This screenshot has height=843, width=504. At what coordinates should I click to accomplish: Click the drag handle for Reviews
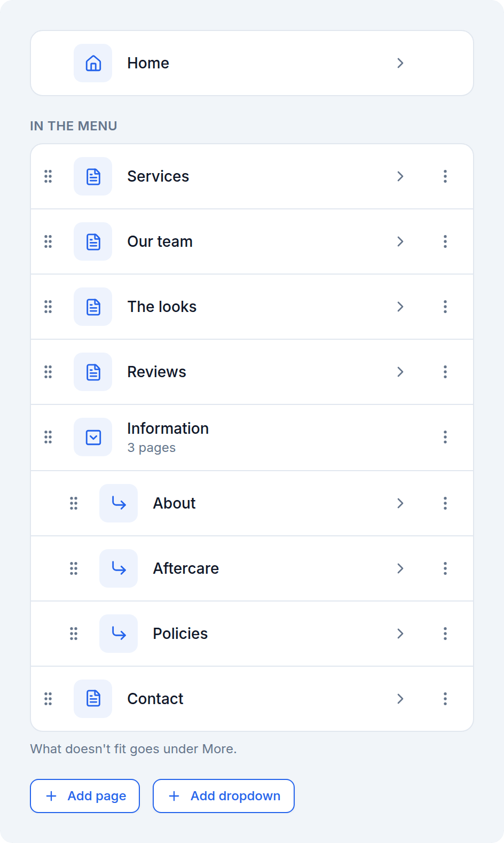[48, 372]
